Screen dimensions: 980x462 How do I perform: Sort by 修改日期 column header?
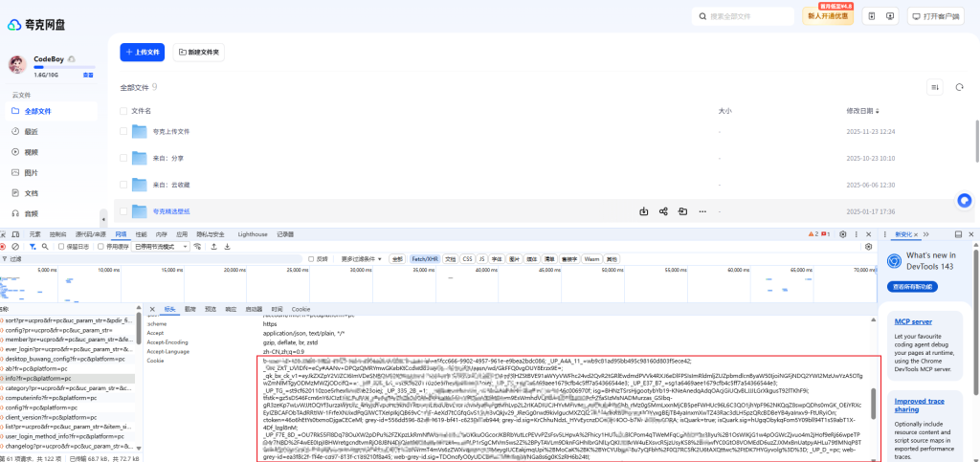tap(862, 111)
